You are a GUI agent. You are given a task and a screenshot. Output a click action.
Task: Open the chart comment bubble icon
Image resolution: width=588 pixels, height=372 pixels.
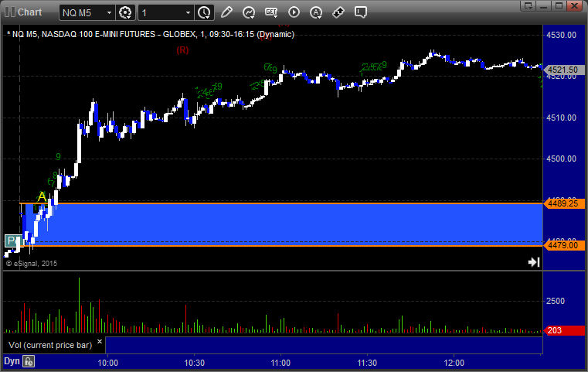[360, 12]
